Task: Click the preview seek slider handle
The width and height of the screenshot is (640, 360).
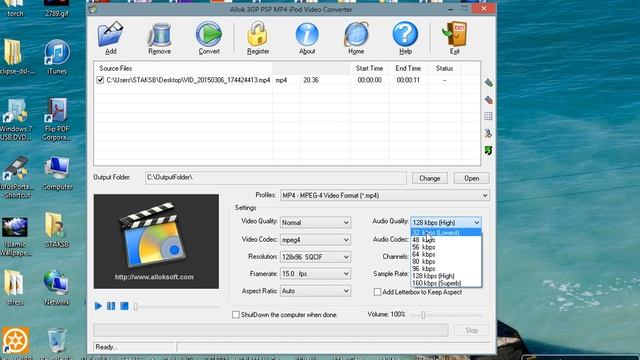Action: pos(136,306)
